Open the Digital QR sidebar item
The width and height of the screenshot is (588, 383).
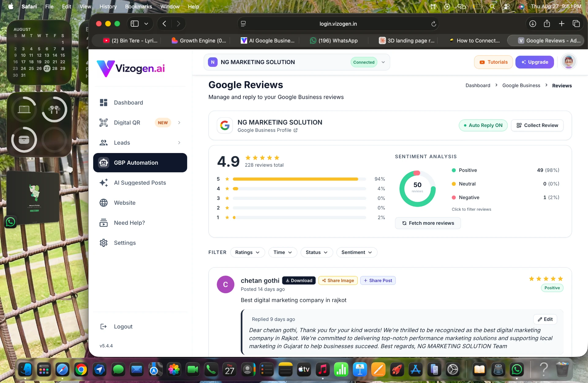click(140, 123)
